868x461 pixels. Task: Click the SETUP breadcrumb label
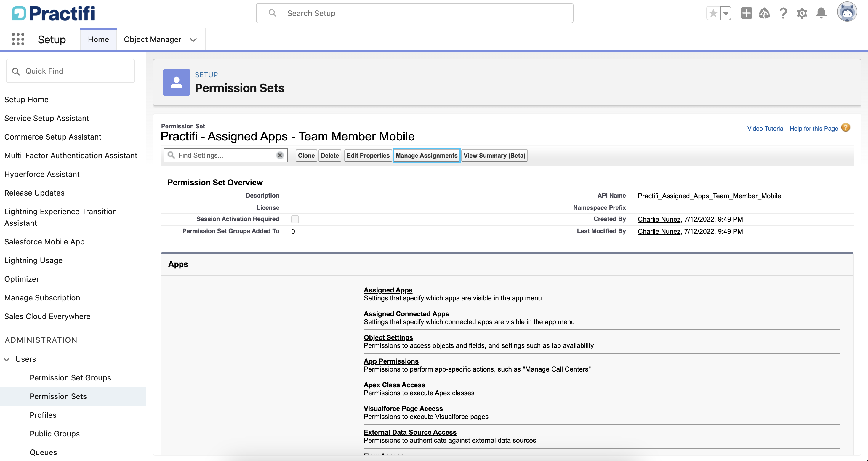[x=206, y=75]
